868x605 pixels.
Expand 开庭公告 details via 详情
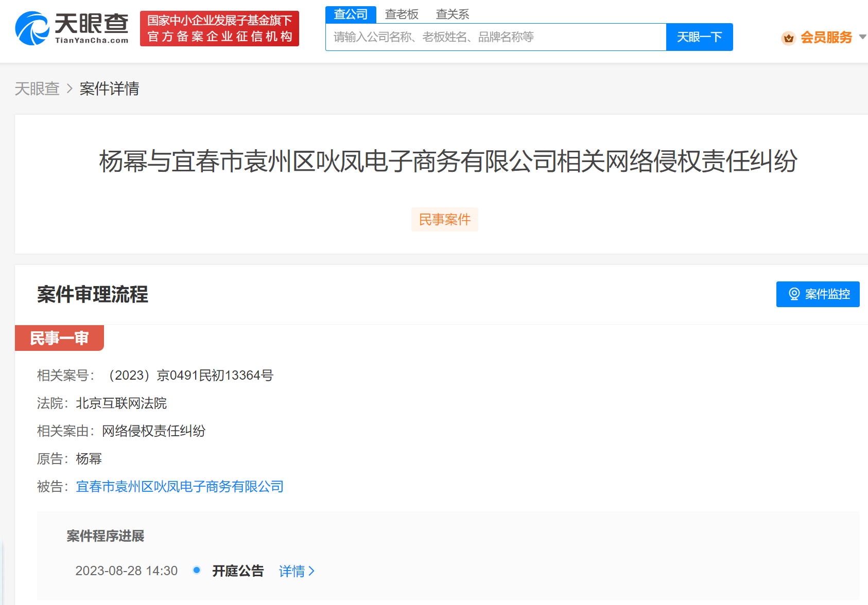pos(292,571)
